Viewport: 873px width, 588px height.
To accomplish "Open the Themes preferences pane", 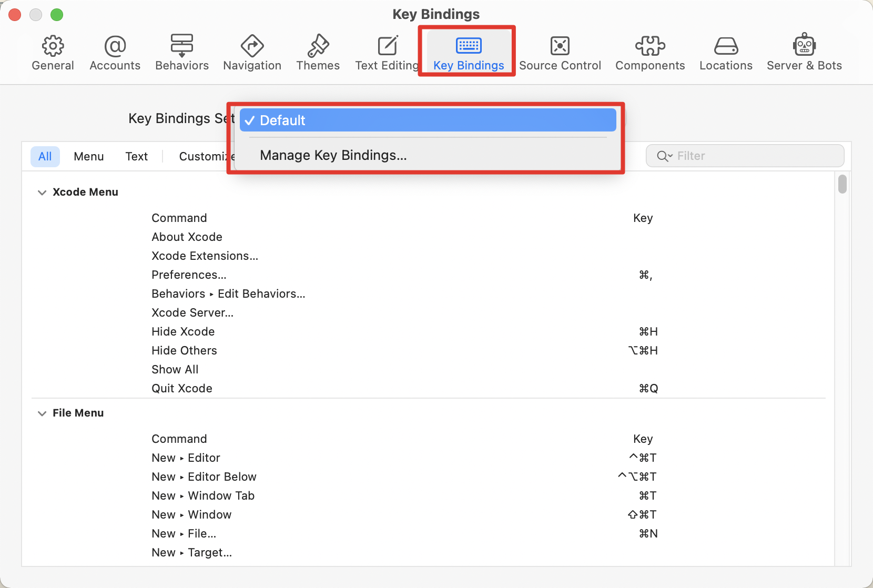I will (318, 53).
